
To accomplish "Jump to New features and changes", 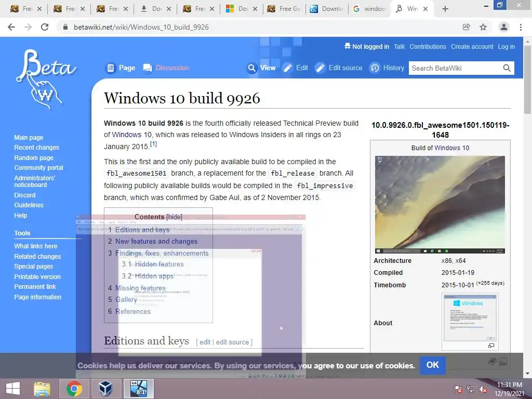I will [x=156, y=241].
